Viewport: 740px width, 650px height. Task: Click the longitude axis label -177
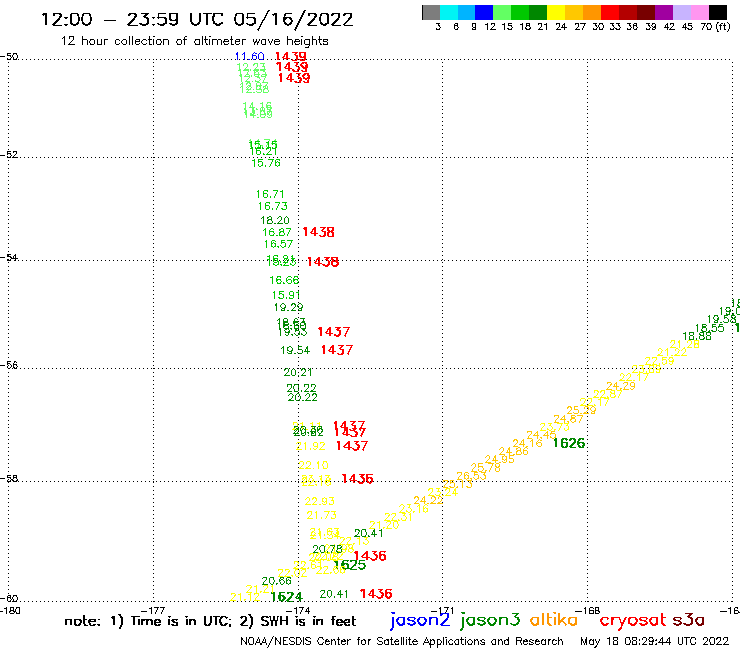153,610
